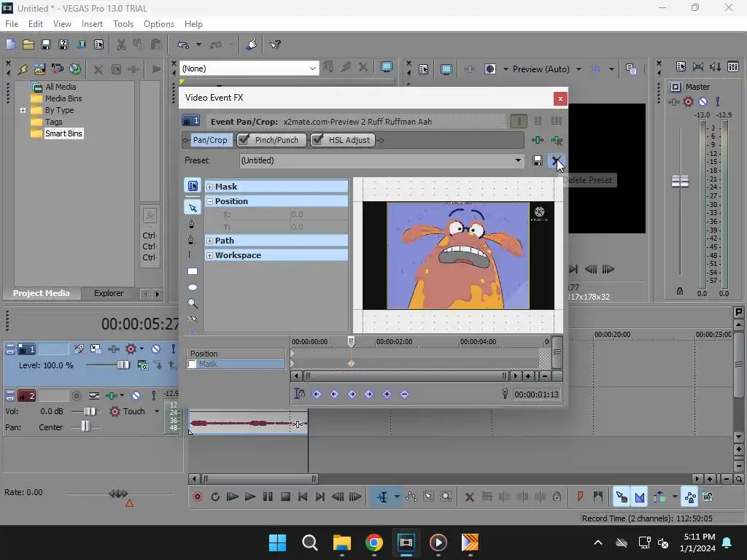Enable the Mask checkbox in keyframe lanes
Screen dimensions: 747x560
click(193, 365)
